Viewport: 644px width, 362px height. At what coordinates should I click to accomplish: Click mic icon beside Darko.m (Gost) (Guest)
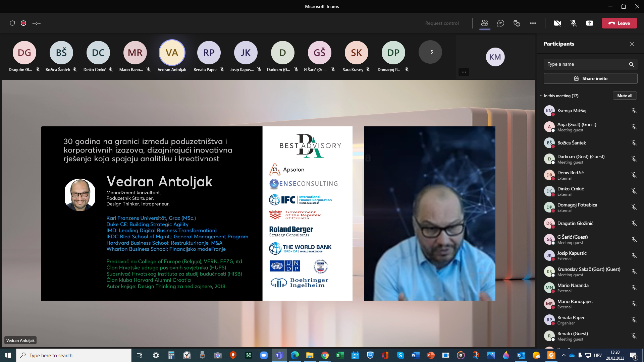(634, 159)
